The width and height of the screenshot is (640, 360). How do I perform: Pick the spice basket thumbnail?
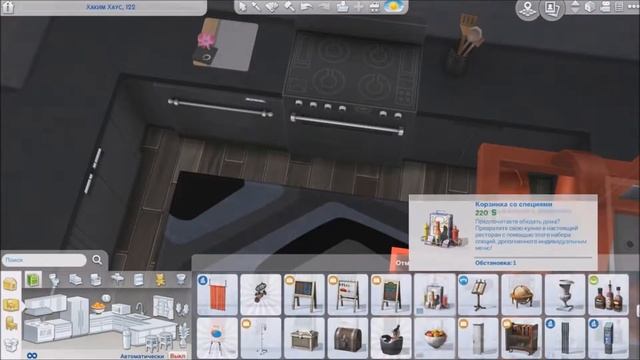pos(435,295)
